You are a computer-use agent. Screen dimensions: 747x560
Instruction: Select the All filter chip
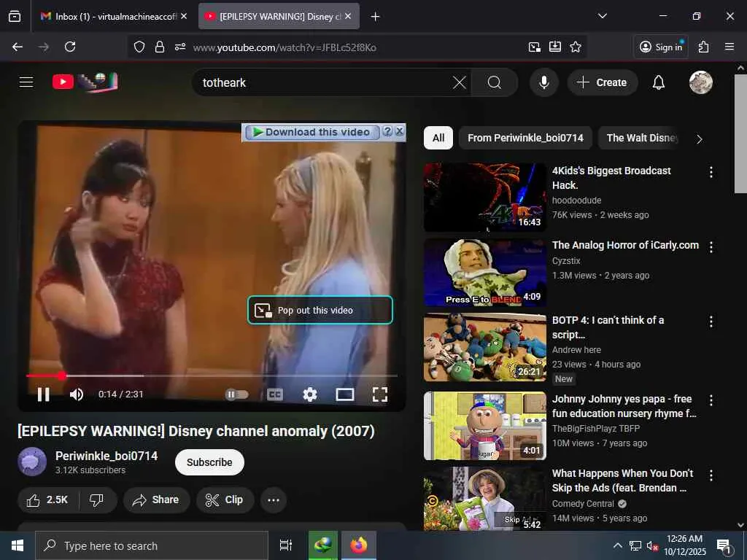438,138
